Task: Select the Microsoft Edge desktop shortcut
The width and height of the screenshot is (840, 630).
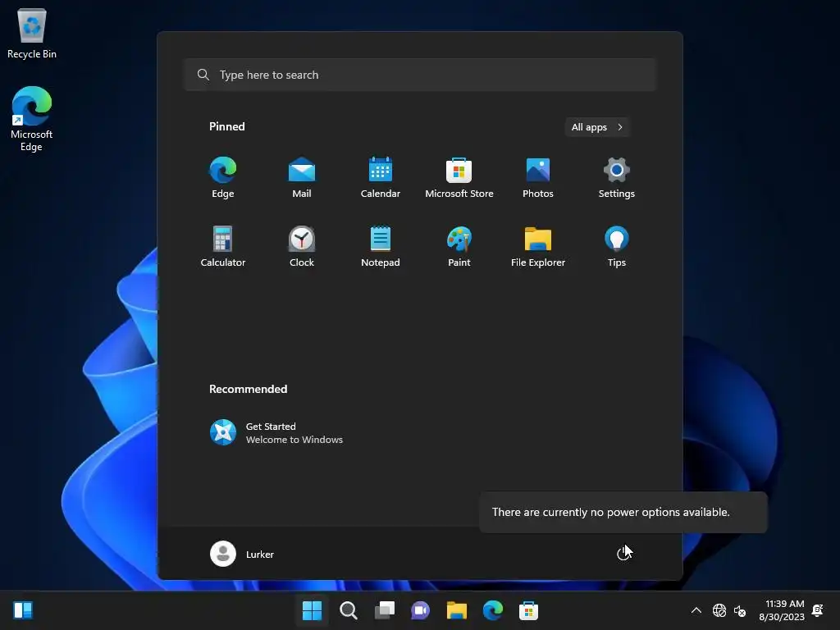Action: (32, 119)
